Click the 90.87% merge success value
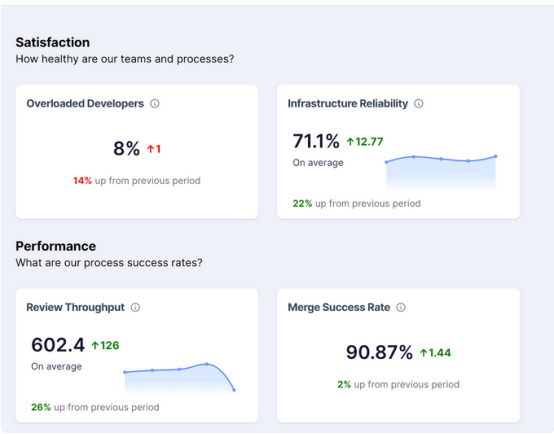The height and width of the screenshot is (434, 554). pyautogui.click(x=379, y=352)
